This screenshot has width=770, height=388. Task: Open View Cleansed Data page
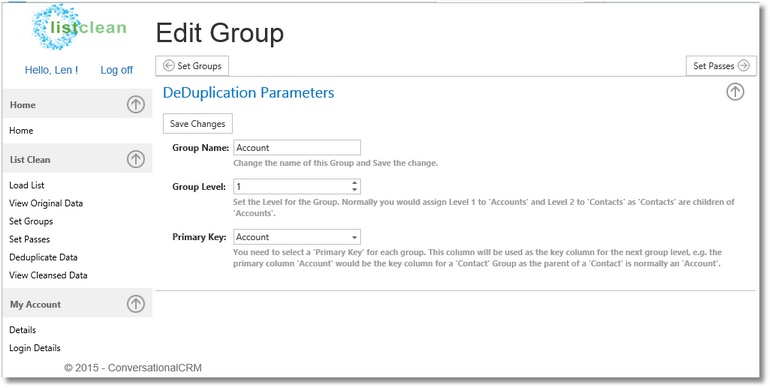point(48,276)
